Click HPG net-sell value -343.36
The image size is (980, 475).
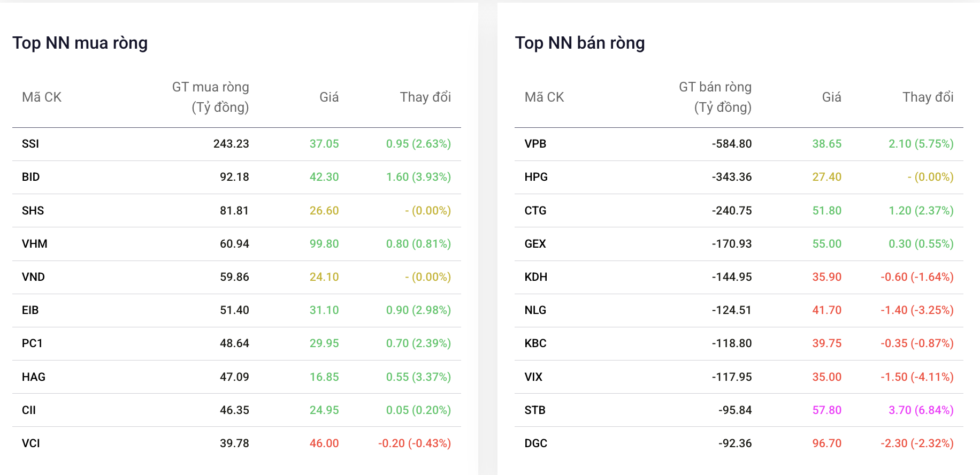732,177
